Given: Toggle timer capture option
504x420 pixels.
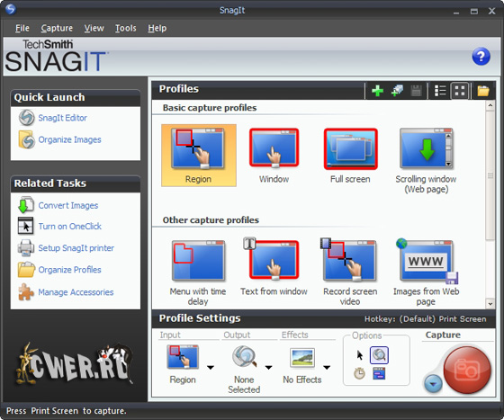Looking at the screenshot, I should click(359, 373).
